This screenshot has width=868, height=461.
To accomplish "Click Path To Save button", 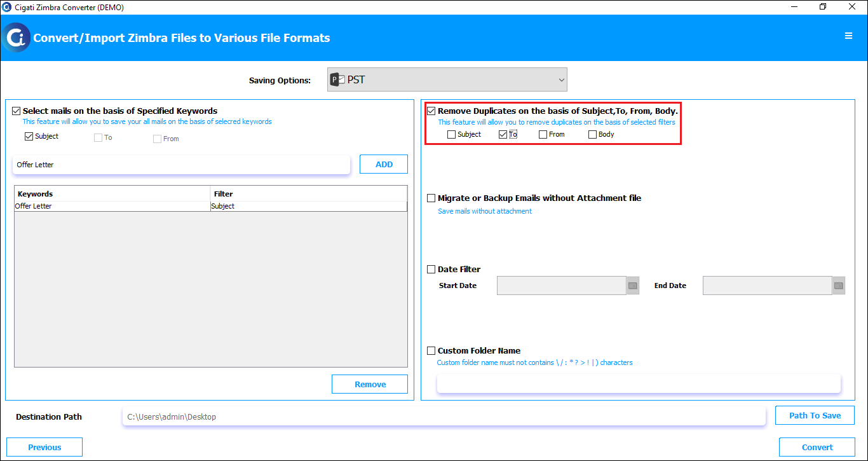I will tap(815, 415).
